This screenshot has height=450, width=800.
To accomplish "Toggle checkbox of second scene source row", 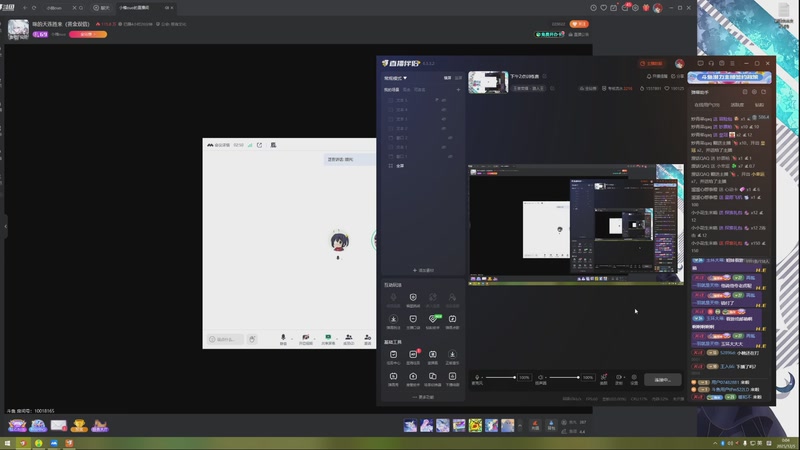I will [x=391, y=110].
